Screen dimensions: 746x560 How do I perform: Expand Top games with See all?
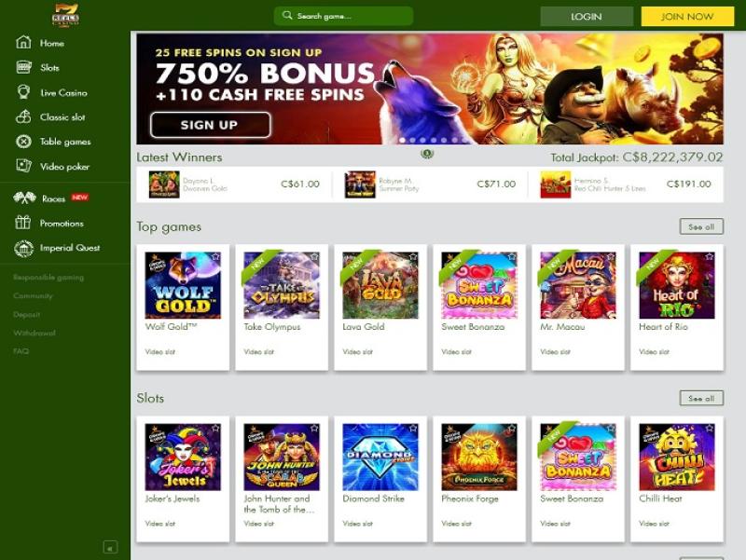pyautogui.click(x=701, y=226)
